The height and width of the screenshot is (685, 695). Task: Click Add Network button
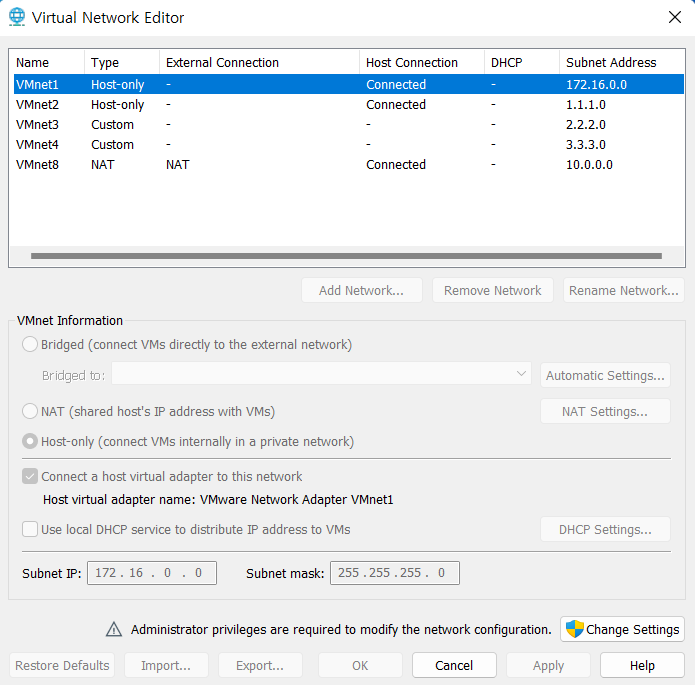[x=362, y=290]
